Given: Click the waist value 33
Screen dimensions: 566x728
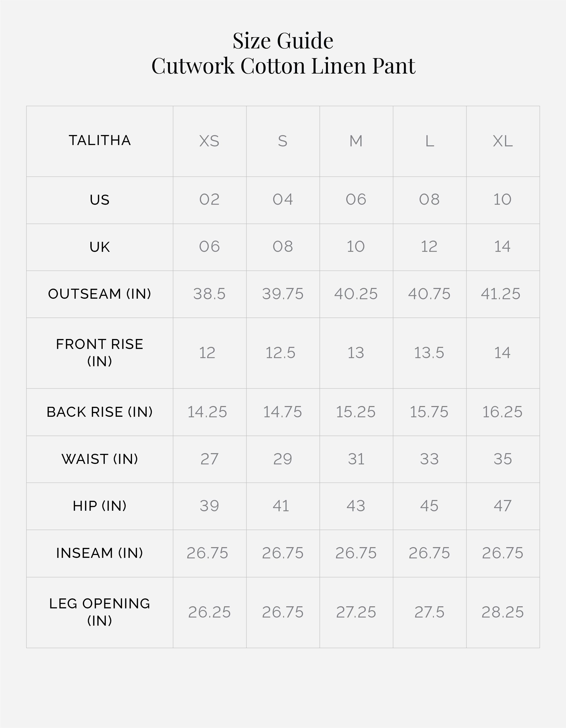Looking at the screenshot, I should (x=429, y=459).
